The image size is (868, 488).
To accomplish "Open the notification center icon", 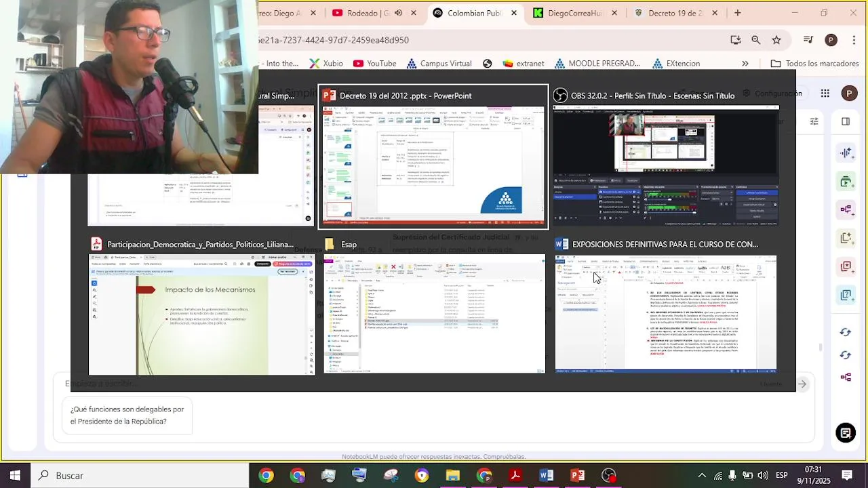I will (x=847, y=475).
